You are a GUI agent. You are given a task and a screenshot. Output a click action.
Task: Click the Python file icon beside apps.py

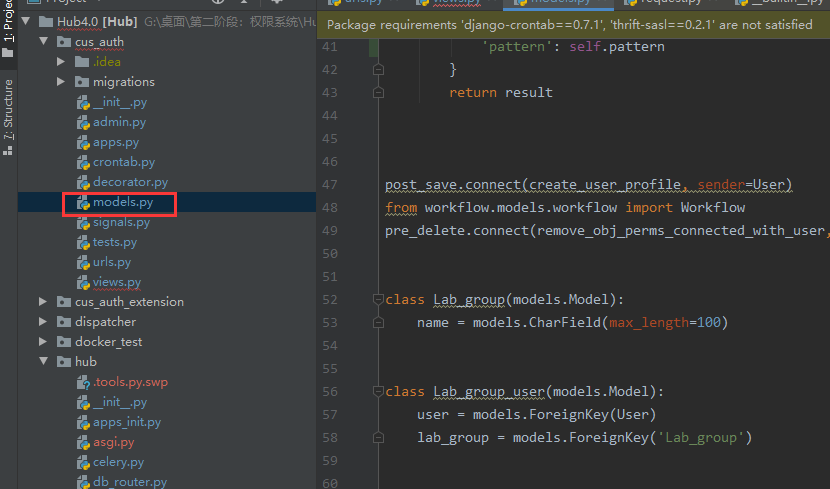[83, 142]
